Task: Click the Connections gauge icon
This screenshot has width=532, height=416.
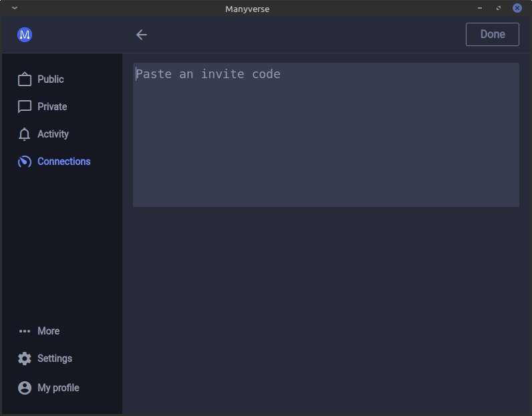Action: (x=25, y=162)
